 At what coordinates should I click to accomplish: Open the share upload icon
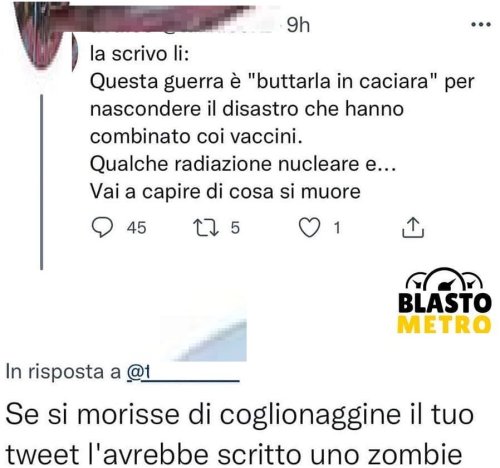413,228
